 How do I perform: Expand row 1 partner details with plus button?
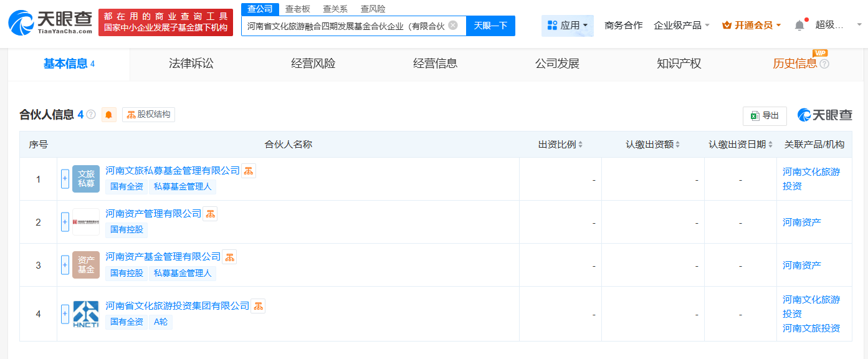click(65, 179)
